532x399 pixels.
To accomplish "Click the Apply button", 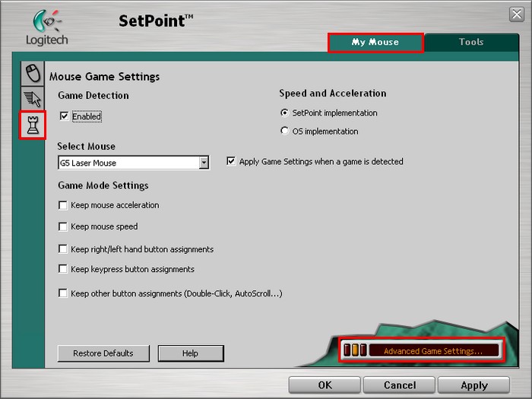I will click(474, 385).
